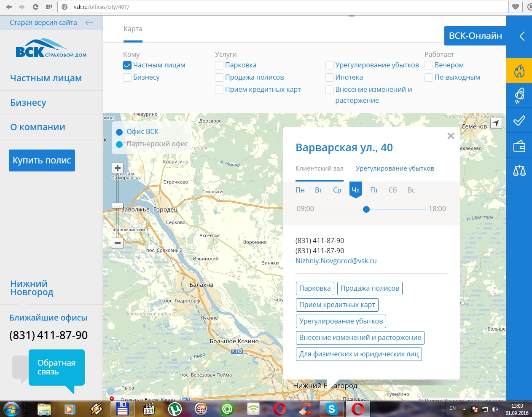This screenshot has height=417, width=532.
Task: Open the floppy disk app on the taskbar
Action: [122, 409]
